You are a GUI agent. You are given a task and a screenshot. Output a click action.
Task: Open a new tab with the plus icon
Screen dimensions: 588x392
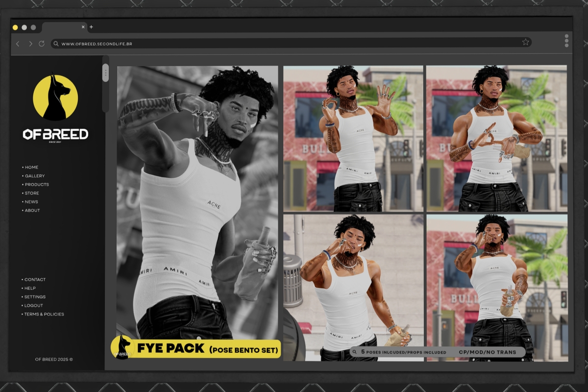(91, 27)
